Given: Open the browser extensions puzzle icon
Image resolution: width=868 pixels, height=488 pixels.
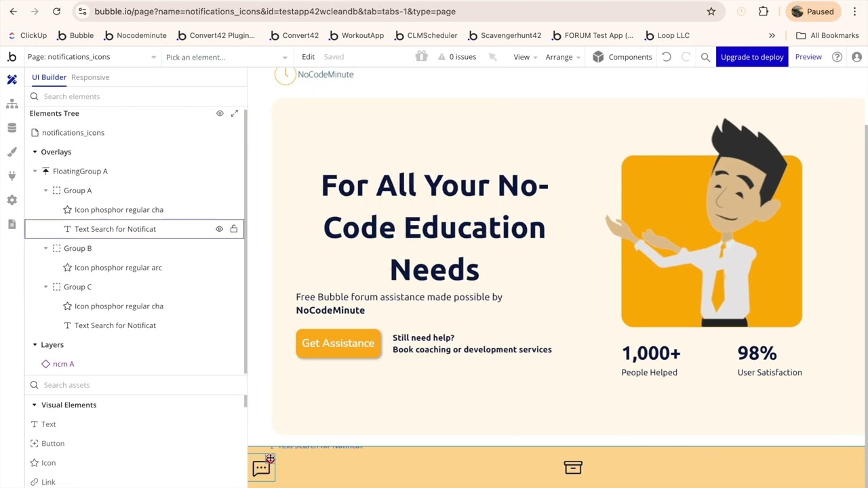Looking at the screenshot, I should (x=764, y=12).
